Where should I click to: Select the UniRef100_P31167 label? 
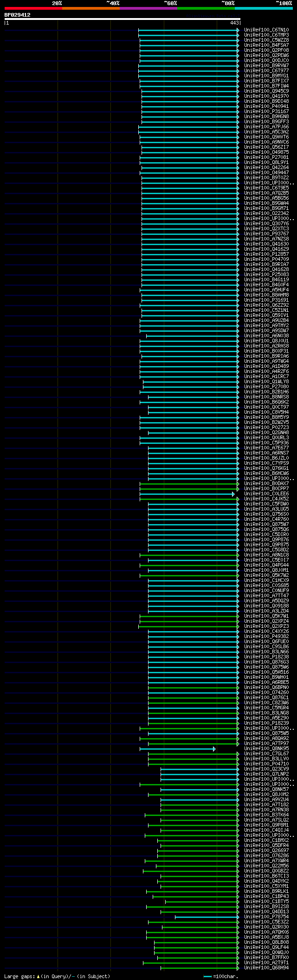point(266,112)
